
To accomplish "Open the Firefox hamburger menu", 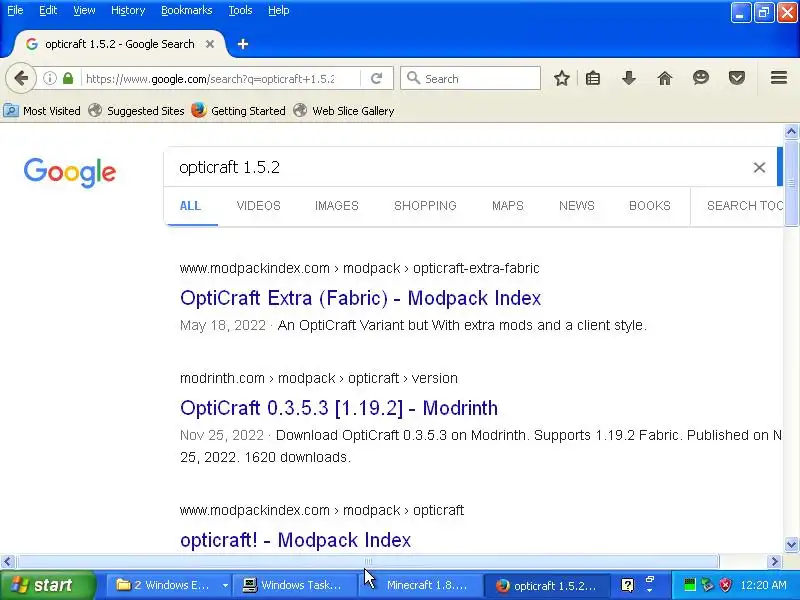I will pos(779,78).
